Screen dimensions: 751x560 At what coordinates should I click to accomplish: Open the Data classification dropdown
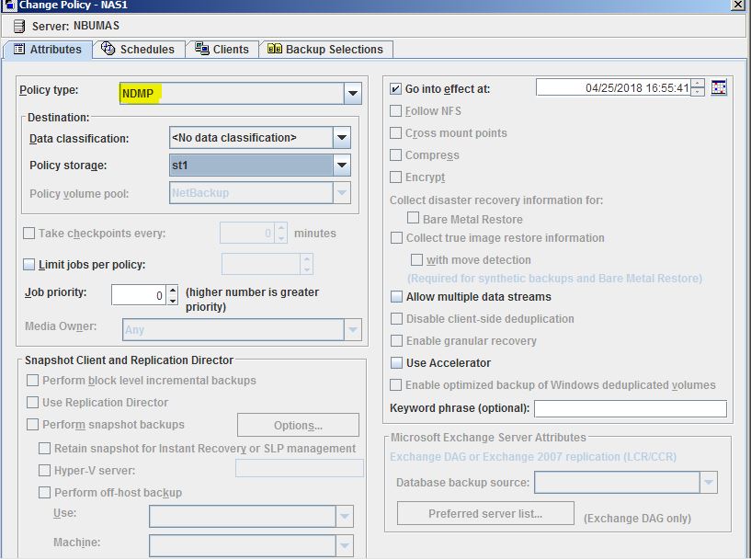[x=341, y=137]
